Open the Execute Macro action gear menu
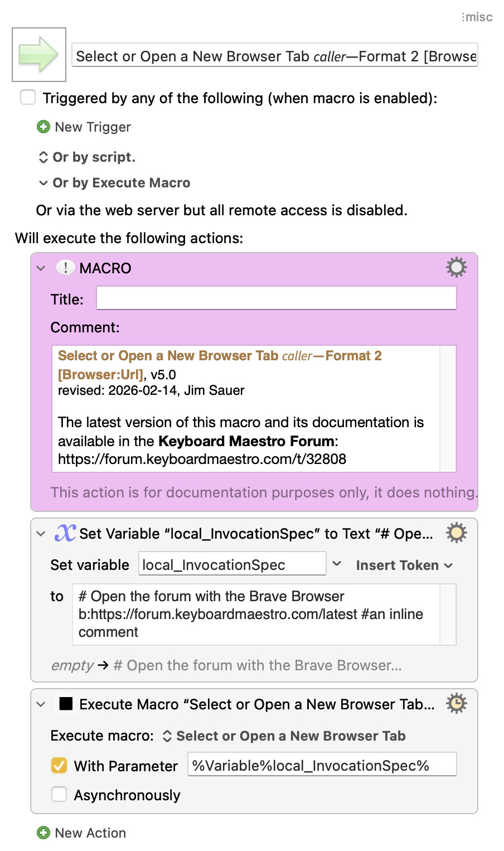This screenshot has height=851, width=504. click(456, 704)
